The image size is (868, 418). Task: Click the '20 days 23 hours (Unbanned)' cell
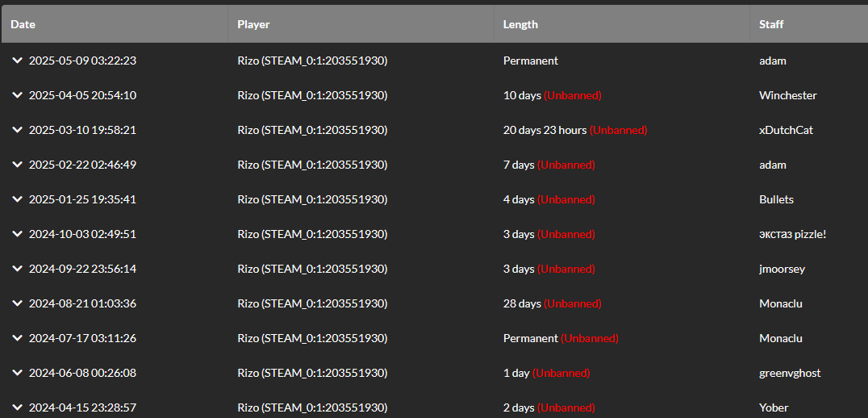[x=575, y=130]
